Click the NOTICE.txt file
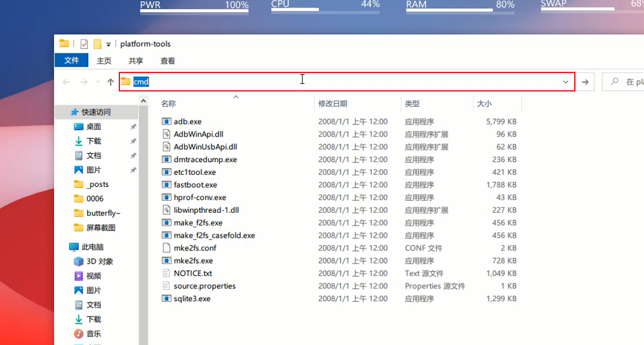Viewport: 644px width, 345px height. pos(192,273)
